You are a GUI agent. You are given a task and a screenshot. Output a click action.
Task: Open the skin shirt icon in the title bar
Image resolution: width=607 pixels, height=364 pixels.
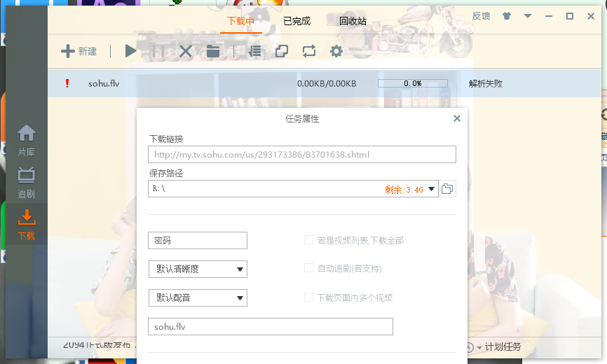point(507,16)
